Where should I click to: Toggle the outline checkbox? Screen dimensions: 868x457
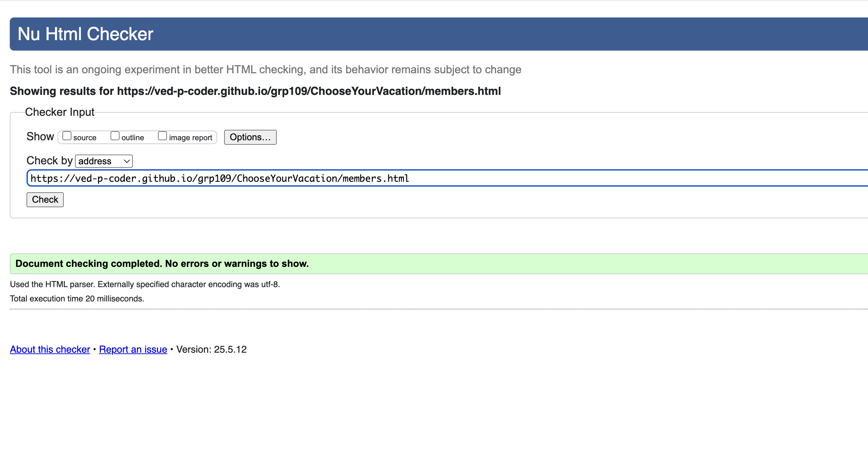[x=115, y=136]
